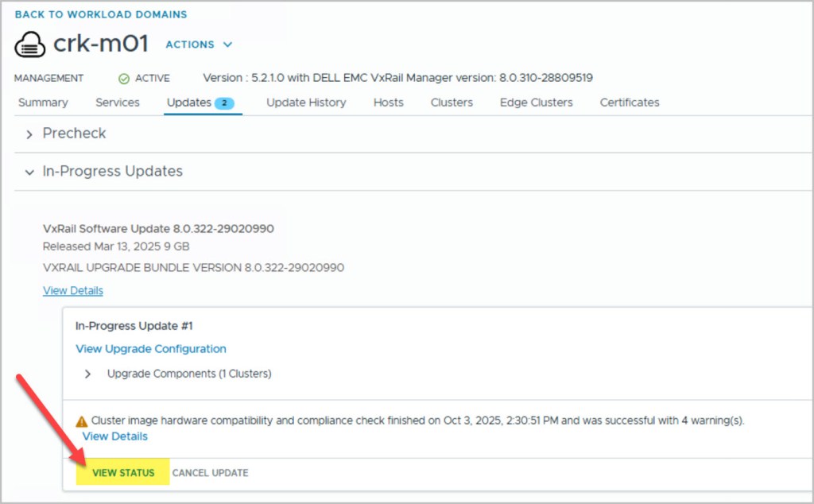The width and height of the screenshot is (814, 504).
Task: Click the version text with VxRail Manager
Action: (397, 78)
